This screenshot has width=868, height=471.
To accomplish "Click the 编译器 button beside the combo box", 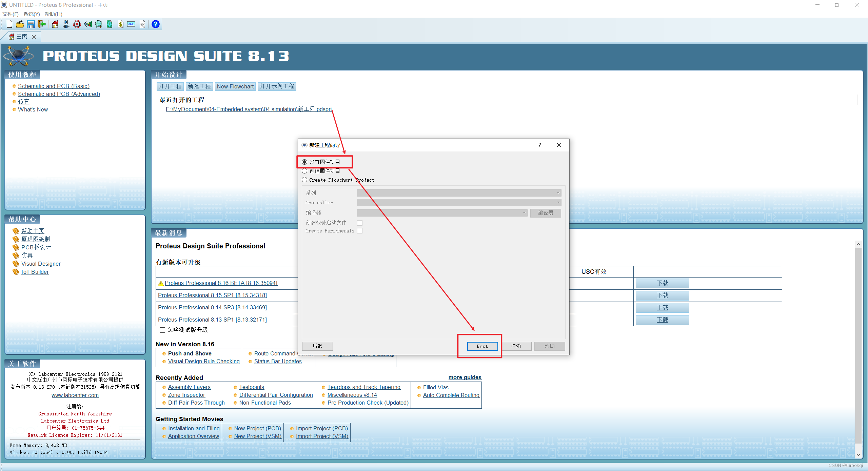I will click(546, 213).
